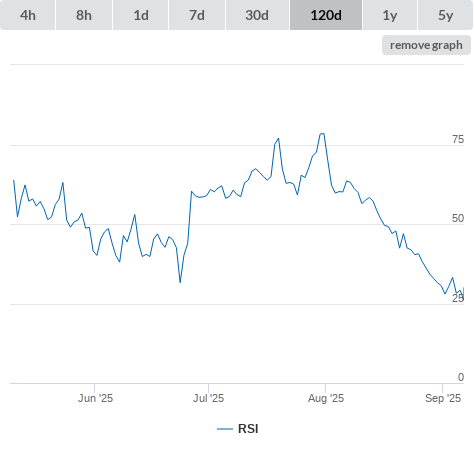The width and height of the screenshot is (474, 455).
Task: Click the 75 RSI gridline label
Action: [458, 139]
